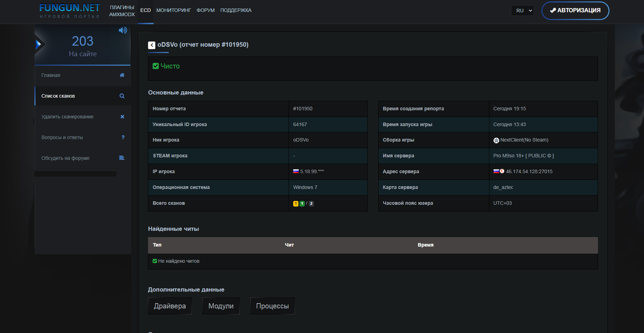644x333 pixels.
Task: Click the question mark icon in sidebar
Action: (x=123, y=137)
